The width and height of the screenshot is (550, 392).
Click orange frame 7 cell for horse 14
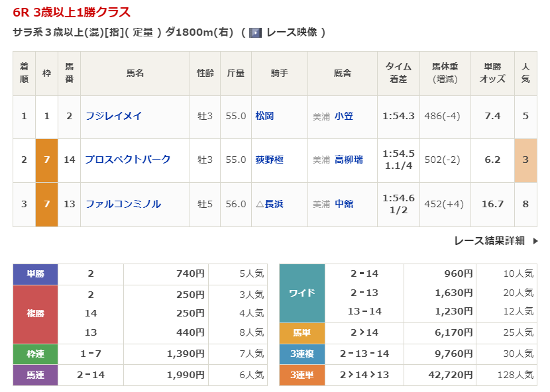click(x=46, y=160)
